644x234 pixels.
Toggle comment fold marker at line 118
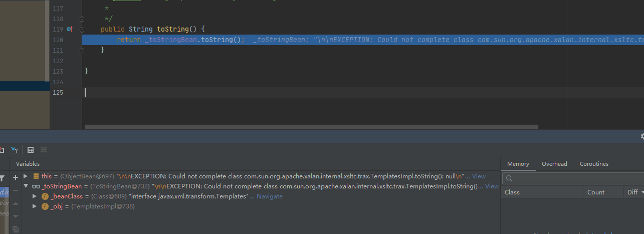[x=82, y=19]
